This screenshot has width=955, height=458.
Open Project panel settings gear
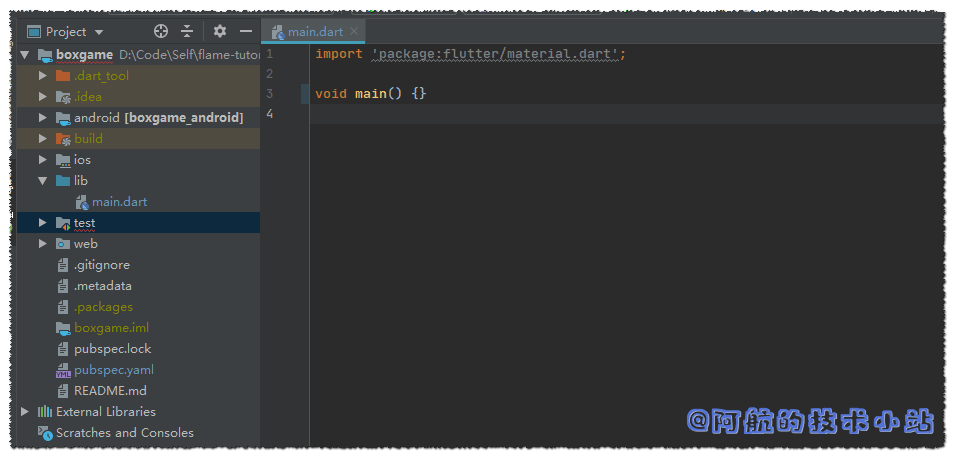(x=220, y=32)
